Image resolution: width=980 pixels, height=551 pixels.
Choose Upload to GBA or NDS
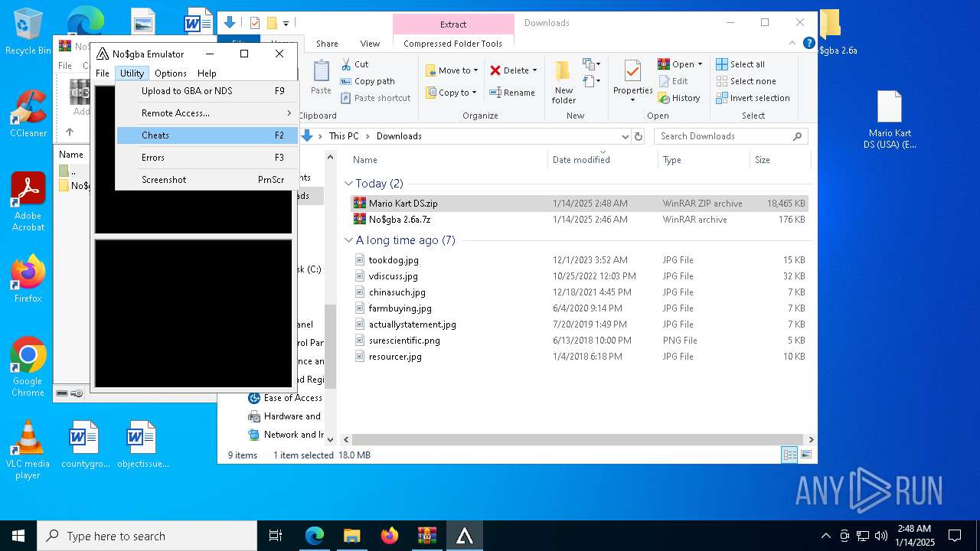pyautogui.click(x=207, y=91)
